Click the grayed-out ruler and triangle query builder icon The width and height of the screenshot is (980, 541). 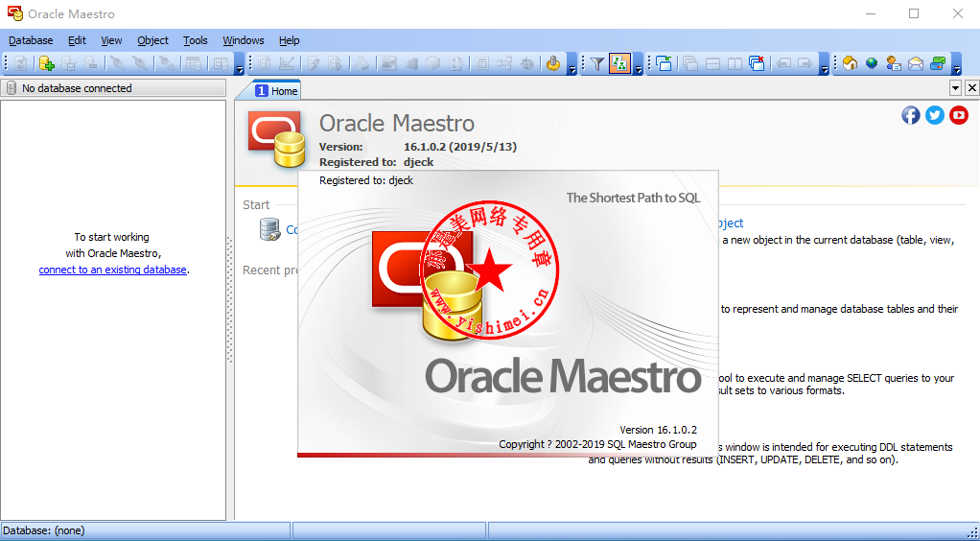pos(287,63)
